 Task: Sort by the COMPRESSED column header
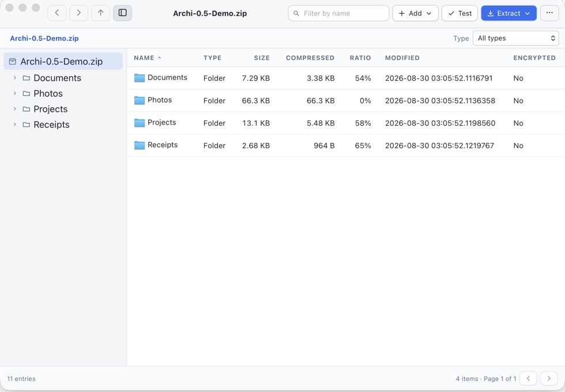tap(310, 58)
